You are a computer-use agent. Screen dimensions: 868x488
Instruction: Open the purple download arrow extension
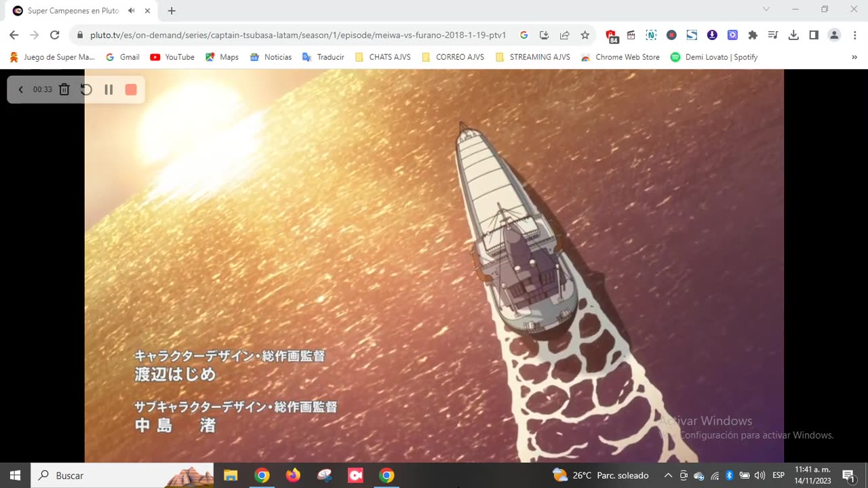tap(712, 35)
